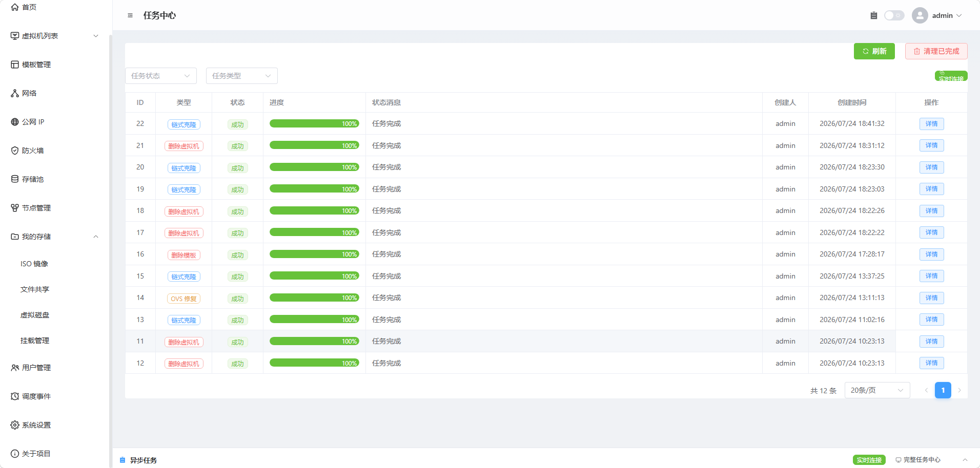980x468 pixels.
Task: Click 删除模板 tag in row 16
Action: coord(184,255)
